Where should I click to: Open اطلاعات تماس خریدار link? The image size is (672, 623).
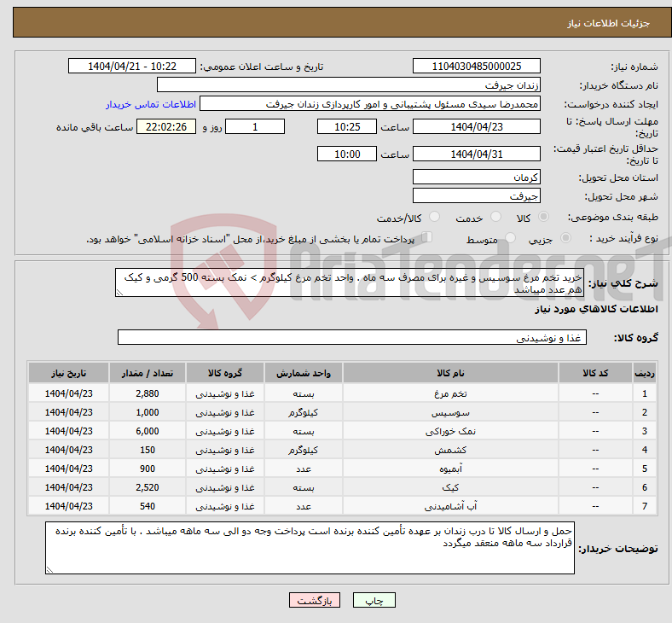[x=151, y=104]
